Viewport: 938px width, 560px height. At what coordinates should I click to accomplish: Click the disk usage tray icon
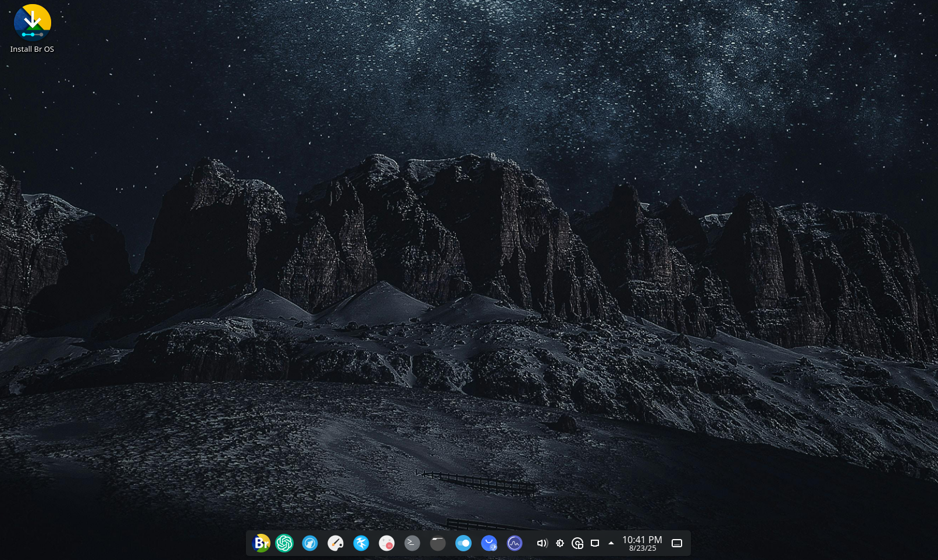tap(577, 543)
